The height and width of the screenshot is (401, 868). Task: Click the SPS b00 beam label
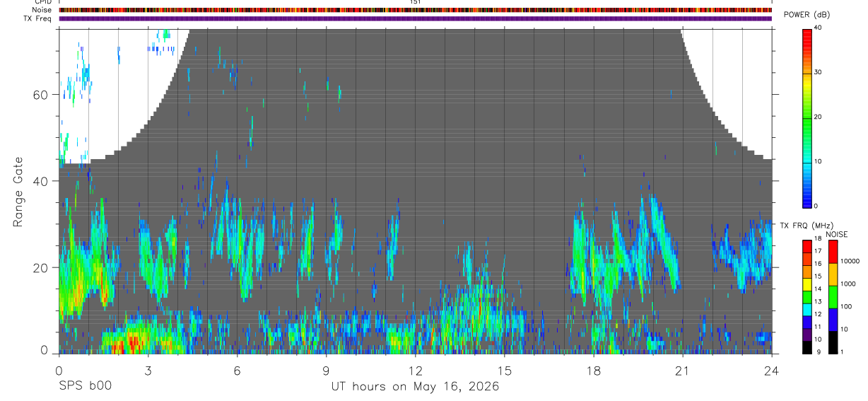(x=85, y=387)
